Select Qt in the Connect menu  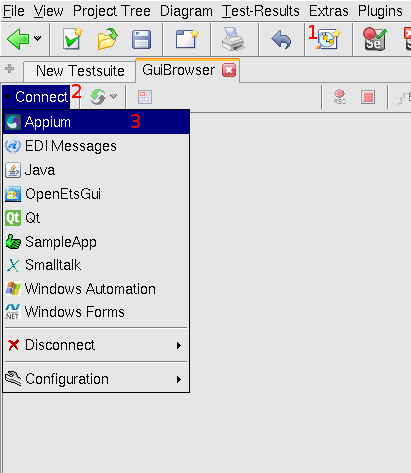(96, 218)
